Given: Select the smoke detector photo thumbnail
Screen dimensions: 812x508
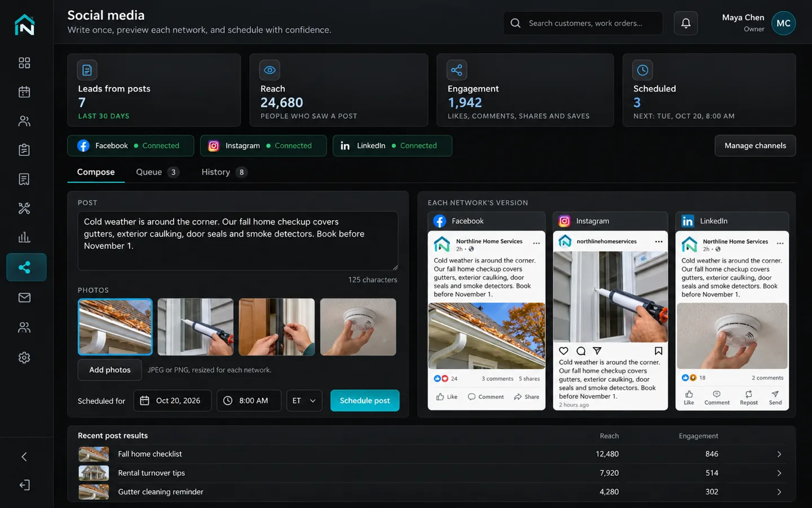Looking at the screenshot, I should click(358, 327).
